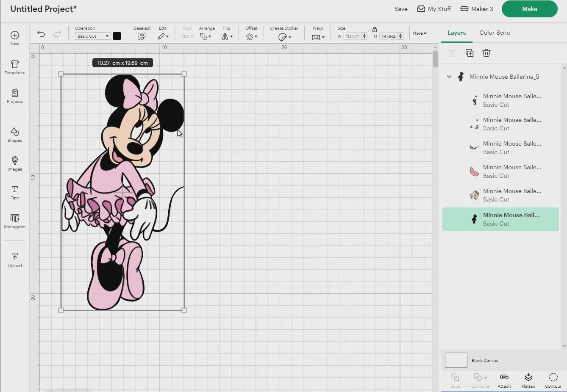
Task: Open the Templates panel
Action: tap(15, 67)
